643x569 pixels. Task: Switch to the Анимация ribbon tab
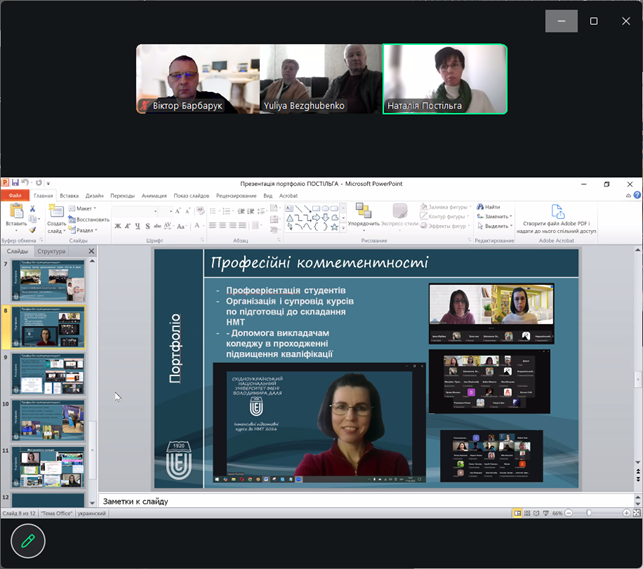154,196
